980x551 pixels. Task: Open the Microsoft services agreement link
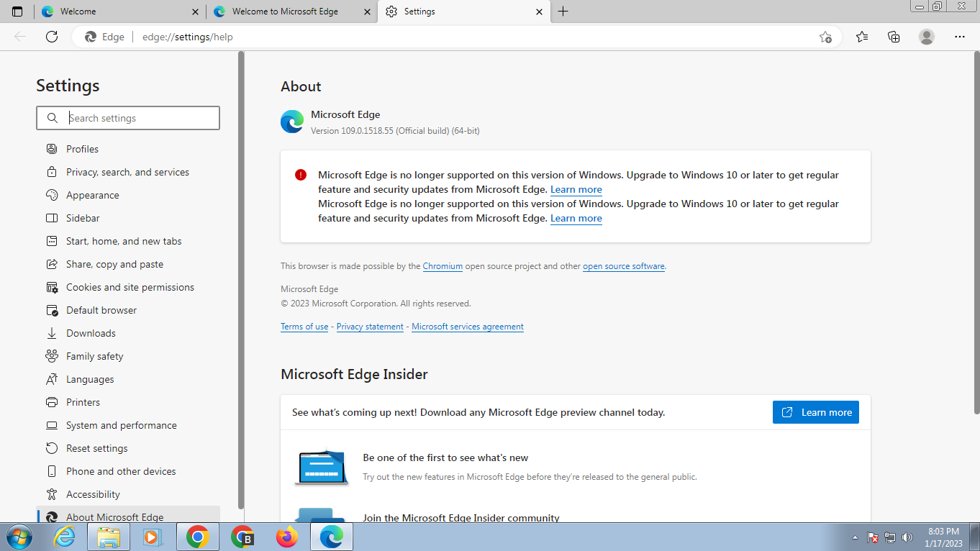click(x=468, y=327)
